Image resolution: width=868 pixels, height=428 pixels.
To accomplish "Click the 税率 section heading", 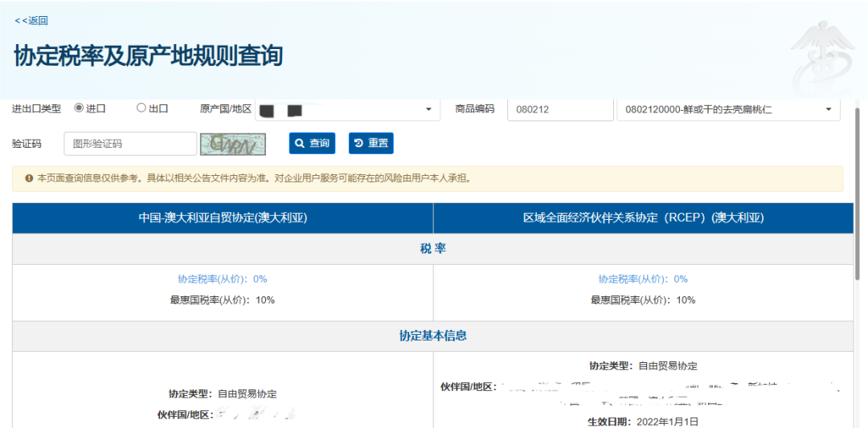I will pos(433,249).
